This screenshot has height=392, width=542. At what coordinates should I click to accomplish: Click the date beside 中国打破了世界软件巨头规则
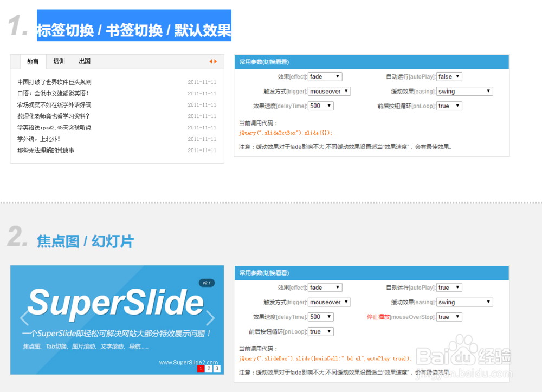click(x=202, y=82)
